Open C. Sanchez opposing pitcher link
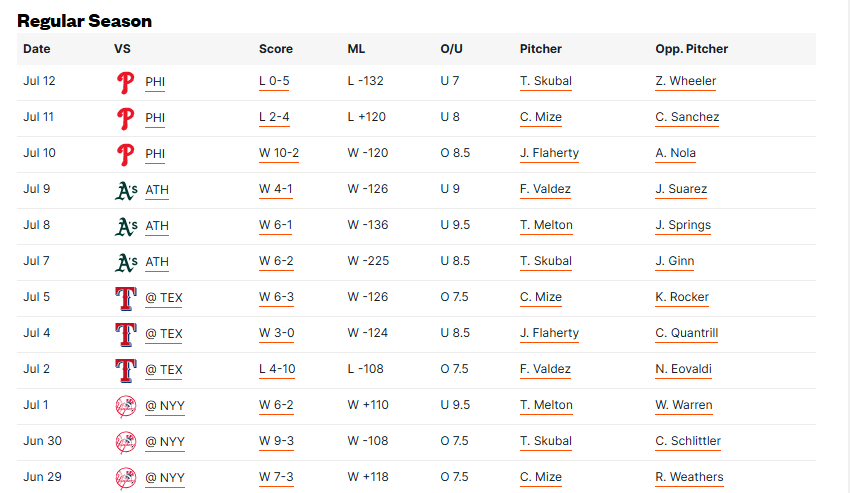 pyautogui.click(x=687, y=117)
